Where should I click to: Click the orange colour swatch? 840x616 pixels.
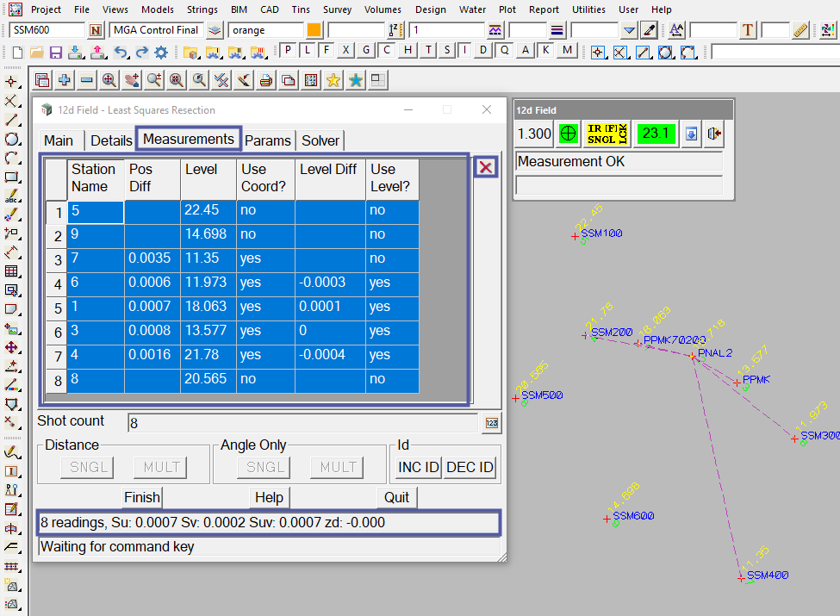point(314,30)
